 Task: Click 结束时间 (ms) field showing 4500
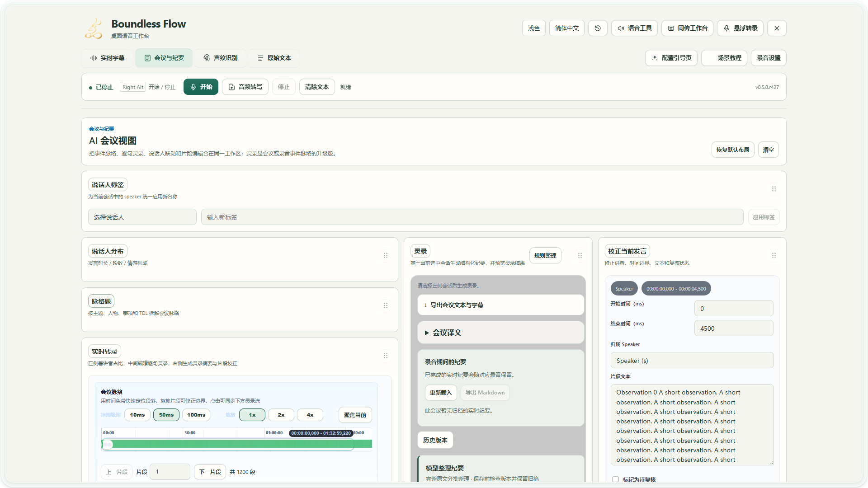coord(733,328)
